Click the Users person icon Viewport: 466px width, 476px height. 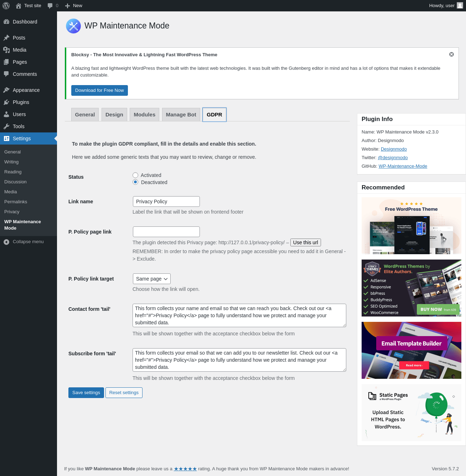point(6,114)
